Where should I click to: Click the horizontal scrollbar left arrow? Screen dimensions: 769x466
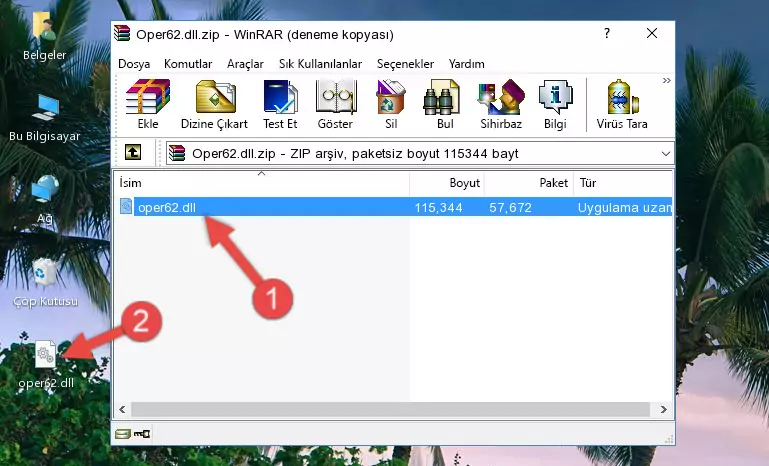[122, 409]
